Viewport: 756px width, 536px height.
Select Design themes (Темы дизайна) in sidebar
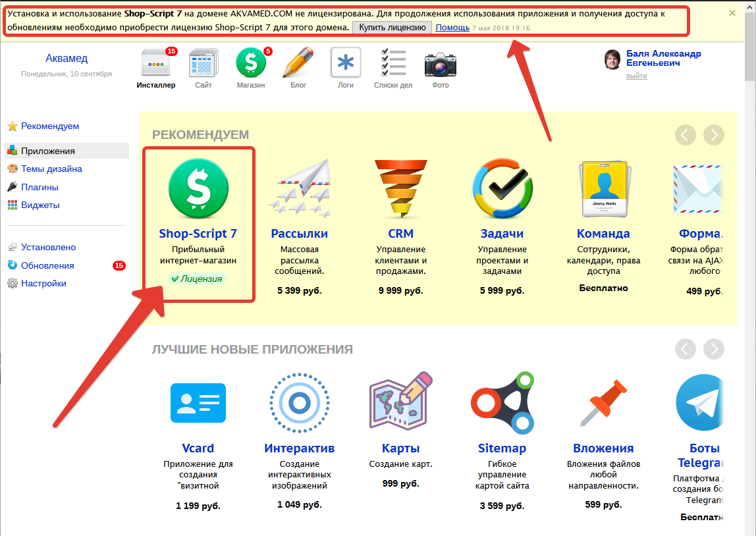[x=51, y=169]
